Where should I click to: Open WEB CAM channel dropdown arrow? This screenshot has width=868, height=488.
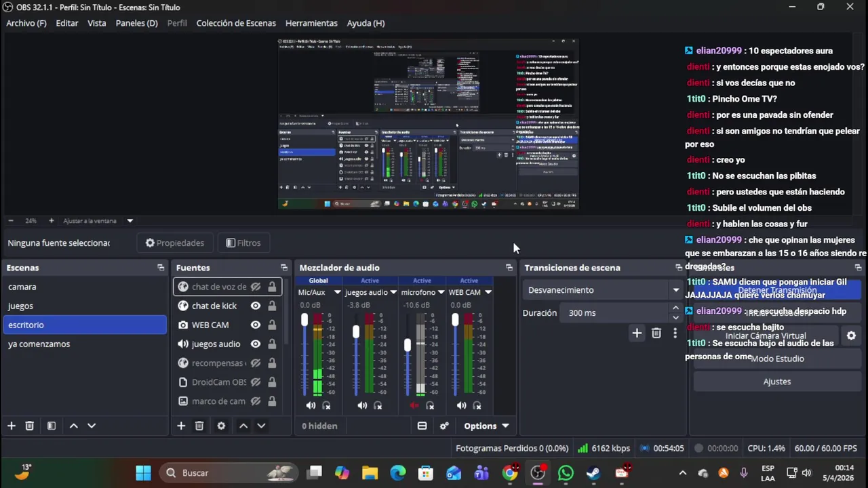pos(488,292)
